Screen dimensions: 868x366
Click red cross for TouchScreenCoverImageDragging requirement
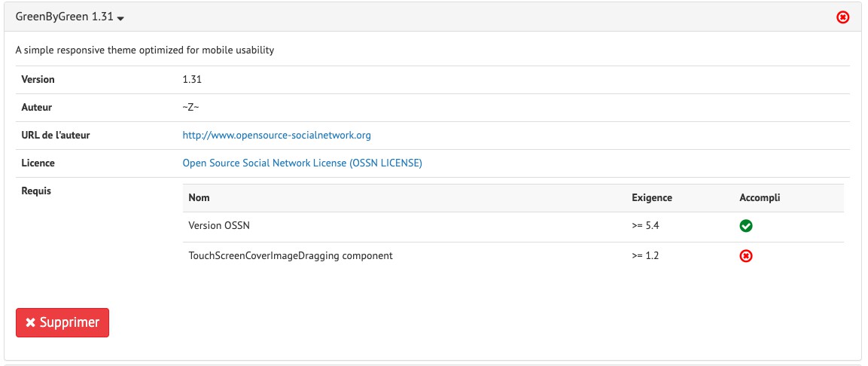pos(746,256)
